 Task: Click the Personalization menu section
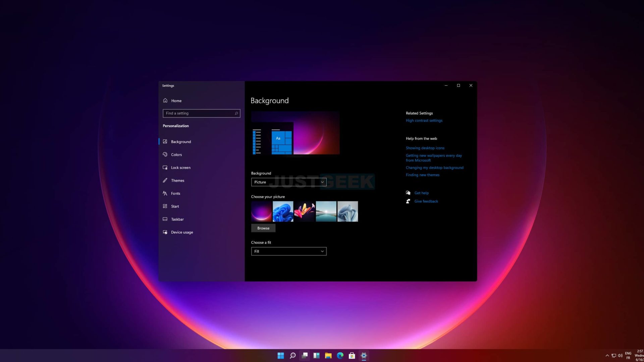pos(176,126)
